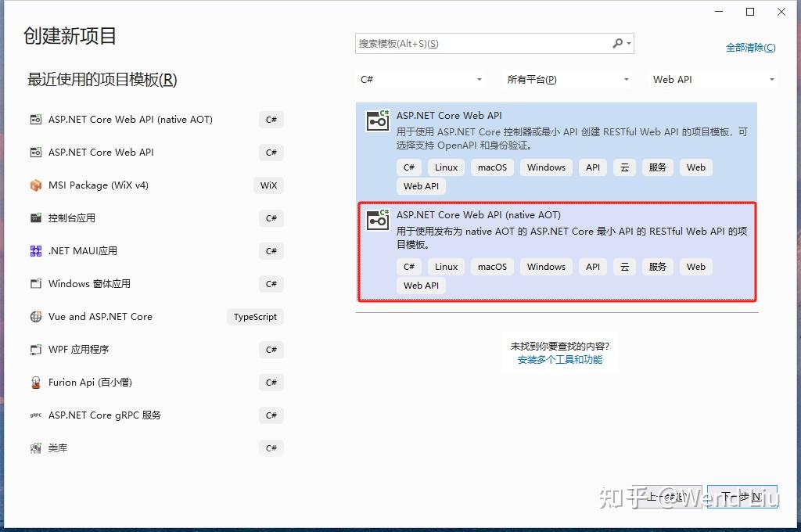The height and width of the screenshot is (532, 801).
Task: Click the Furion Api (百小僧) template icon
Action: 35,383
